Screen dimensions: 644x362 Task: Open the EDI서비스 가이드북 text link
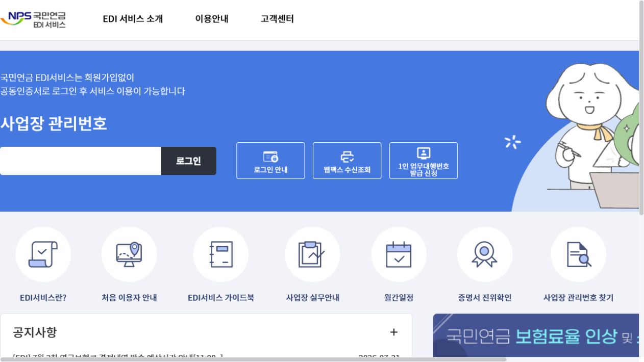tap(221, 298)
